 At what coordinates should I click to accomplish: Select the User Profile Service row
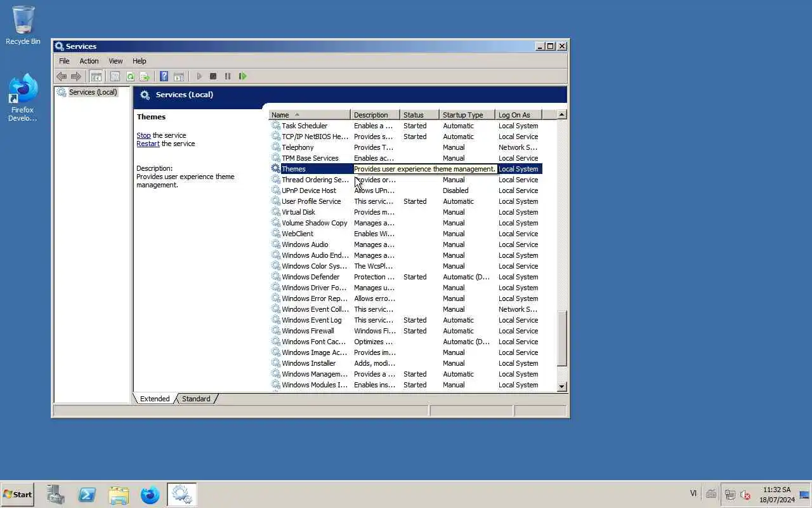tap(406, 201)
